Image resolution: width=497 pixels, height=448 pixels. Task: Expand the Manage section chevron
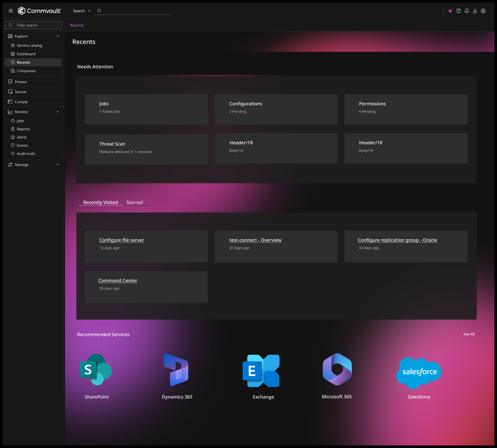(x=58, y=165)
